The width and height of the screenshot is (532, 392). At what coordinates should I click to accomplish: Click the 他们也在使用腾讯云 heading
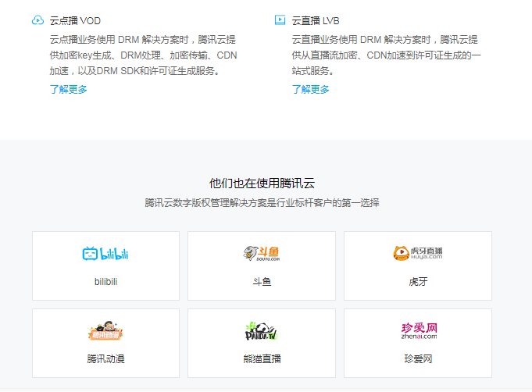tap(262, 184)
